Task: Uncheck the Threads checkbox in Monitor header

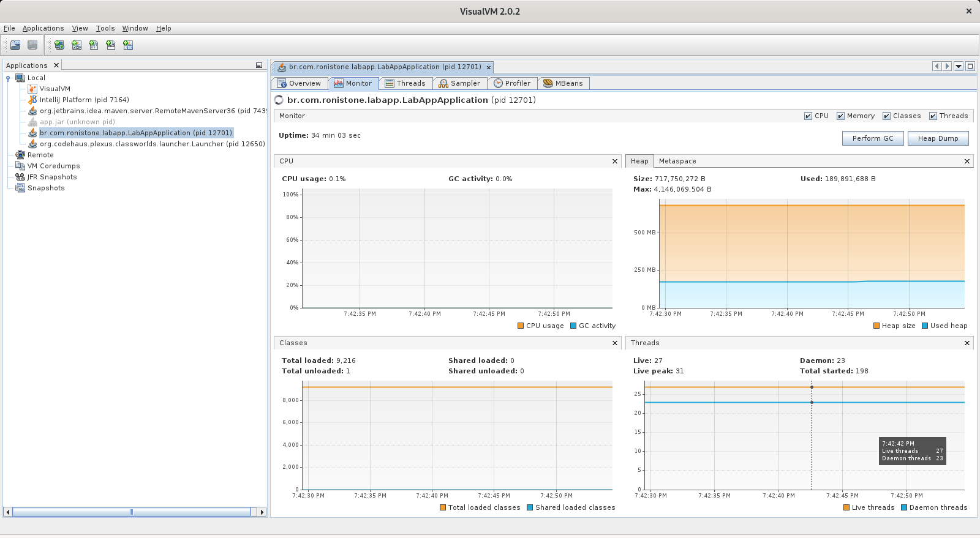Action: 933,116
